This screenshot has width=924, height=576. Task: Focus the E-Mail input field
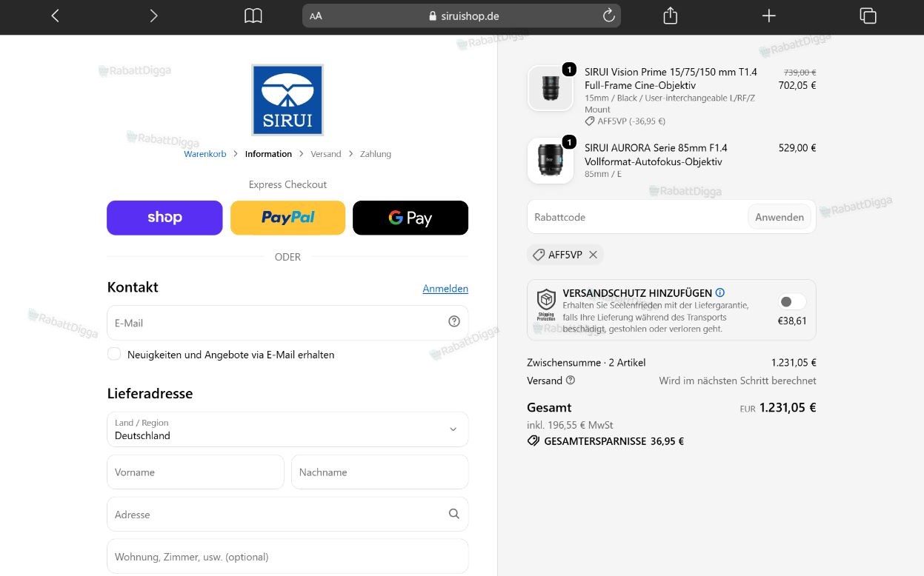(x=287, y=323)
